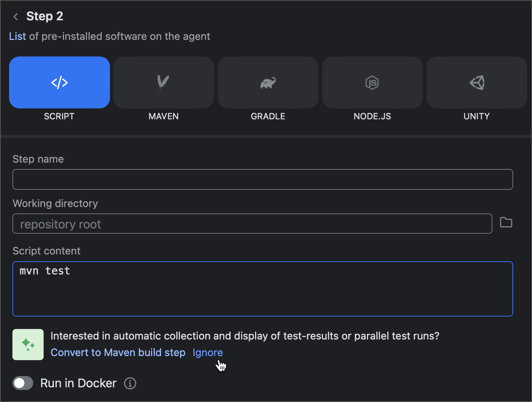Open the Run in Docker info icon
Image resolution: width=532 pixels, height=402 pixels.
[130, 383]
